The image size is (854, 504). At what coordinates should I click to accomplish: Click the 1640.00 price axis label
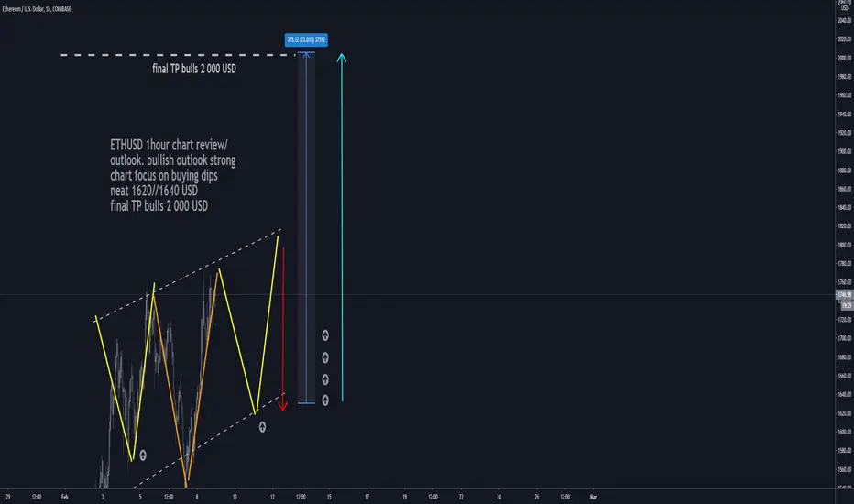[x=845, y=394]
